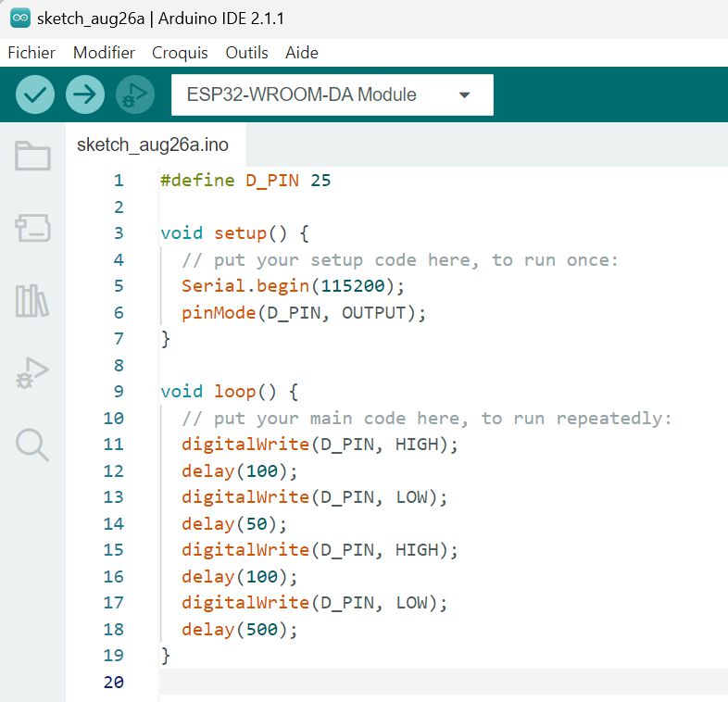Open the Aide menu
The image size is (728, 702).
(302, 53)
